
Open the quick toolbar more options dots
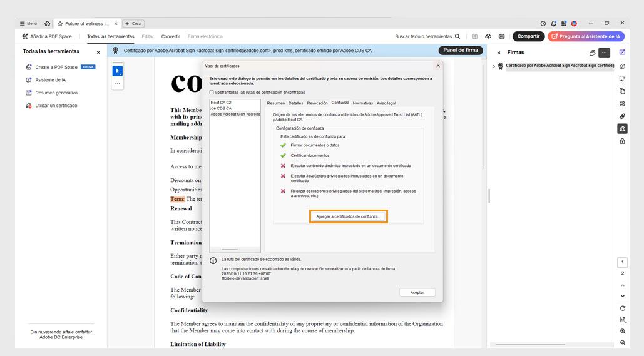(x=118, y=84)
